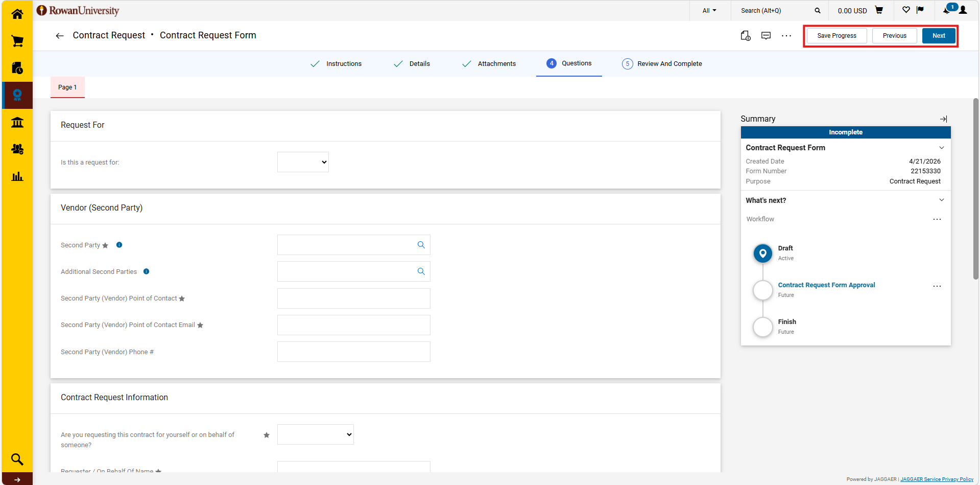This screenshot has width=980, height=485.
Task: Go back using the left arrow
Action: 60,36
